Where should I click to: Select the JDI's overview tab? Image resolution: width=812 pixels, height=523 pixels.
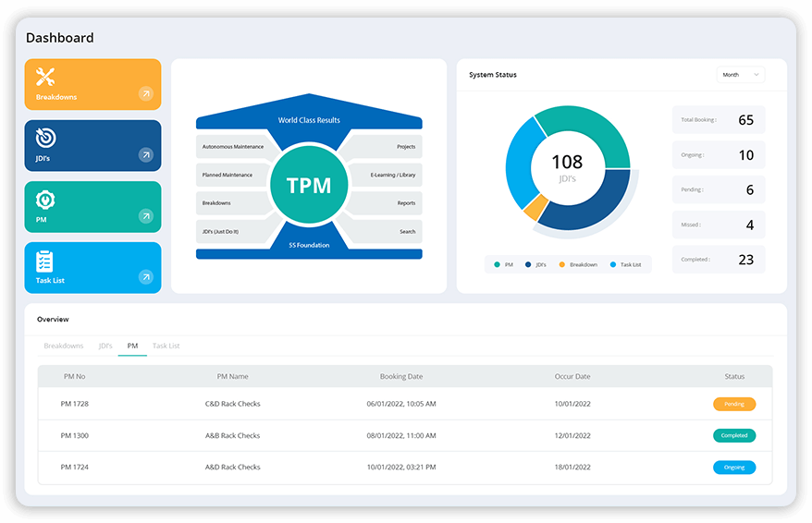tap(105, 346)
